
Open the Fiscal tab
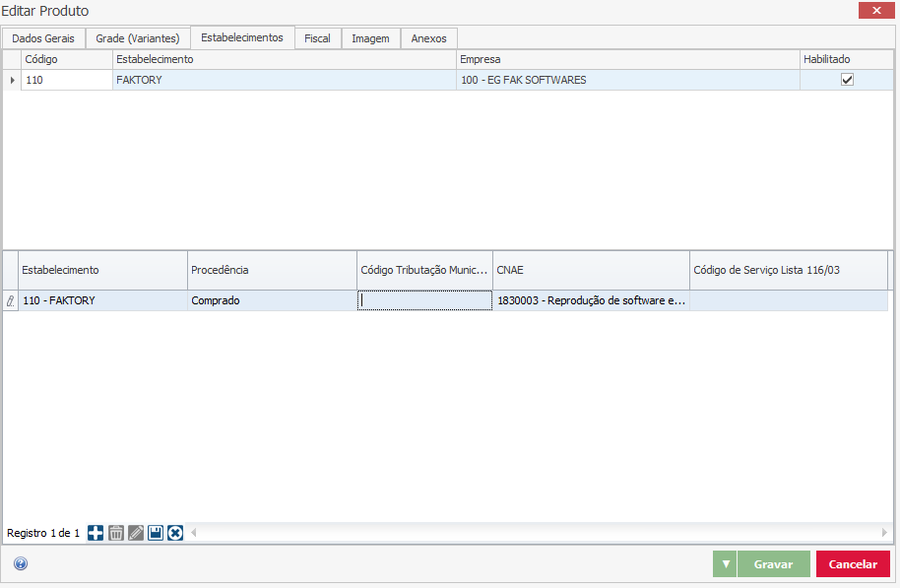click(317, 38)
